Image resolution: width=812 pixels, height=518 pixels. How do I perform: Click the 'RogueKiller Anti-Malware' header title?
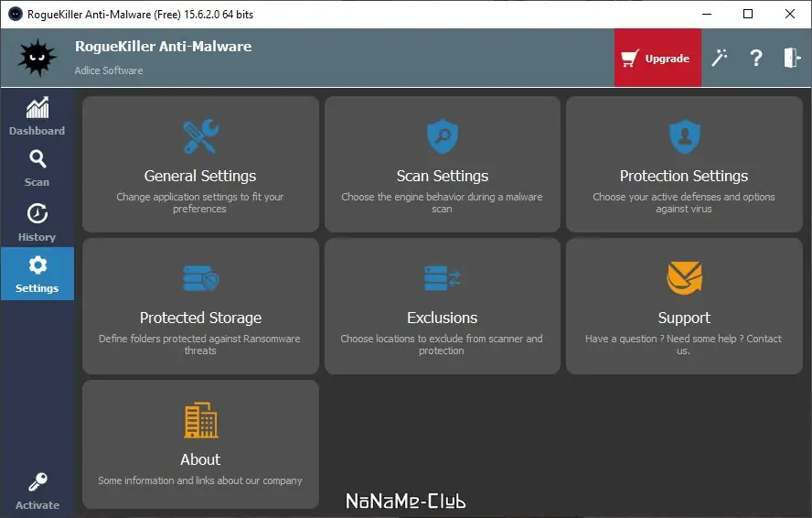pos(163,47)
